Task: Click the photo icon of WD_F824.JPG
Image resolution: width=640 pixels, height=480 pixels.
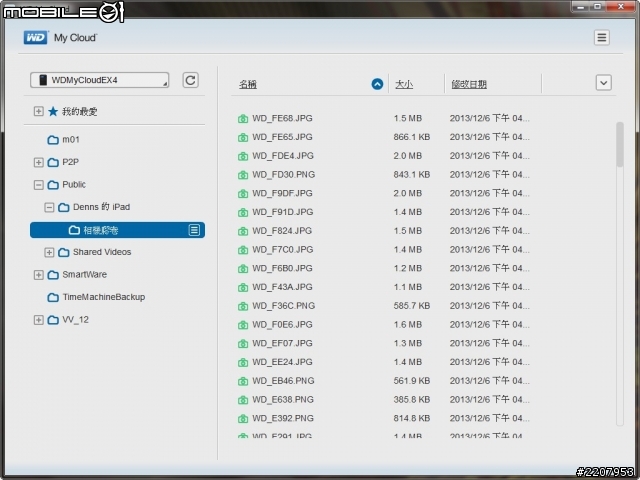Action: pyautogui.click(x=243, y=231)
